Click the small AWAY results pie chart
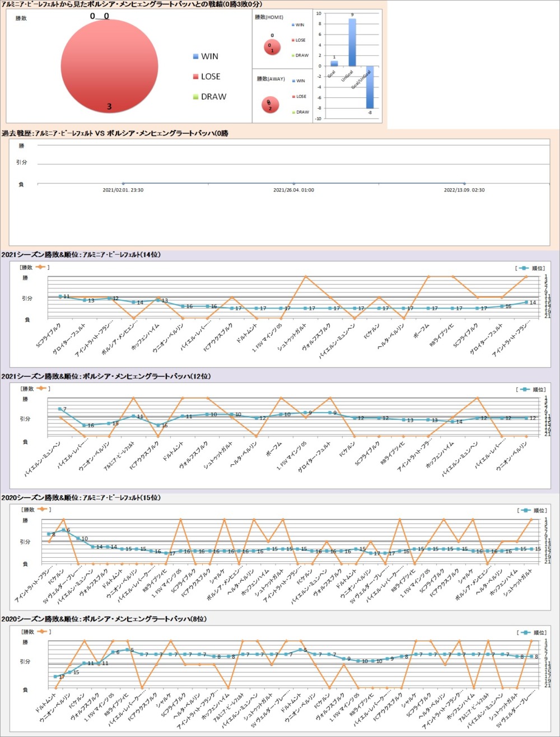Image resolution: width=560 pixels, height=737 pixels. tap(270, 105)
